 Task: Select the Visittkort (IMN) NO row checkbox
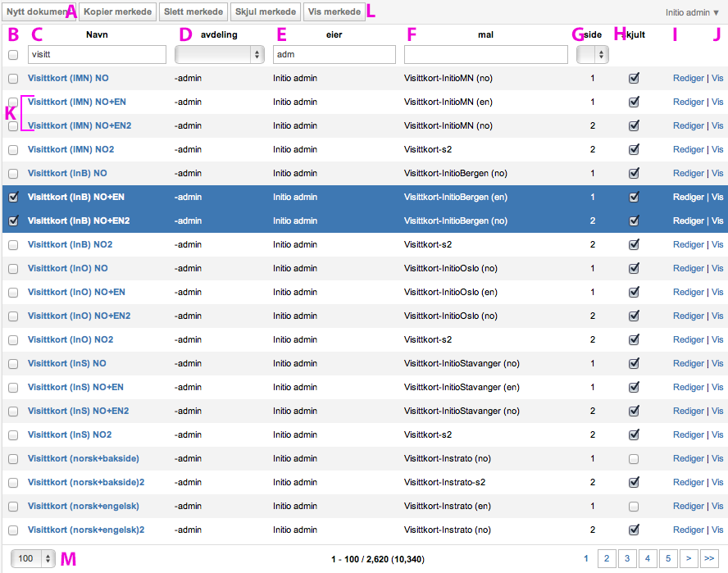(x=13, y=79)
